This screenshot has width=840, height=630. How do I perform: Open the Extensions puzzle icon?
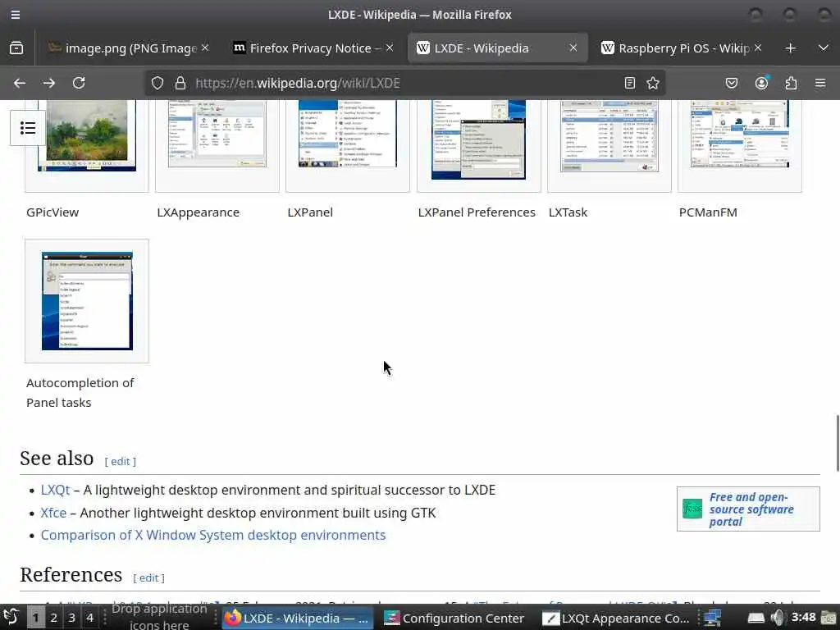point(791,83)
